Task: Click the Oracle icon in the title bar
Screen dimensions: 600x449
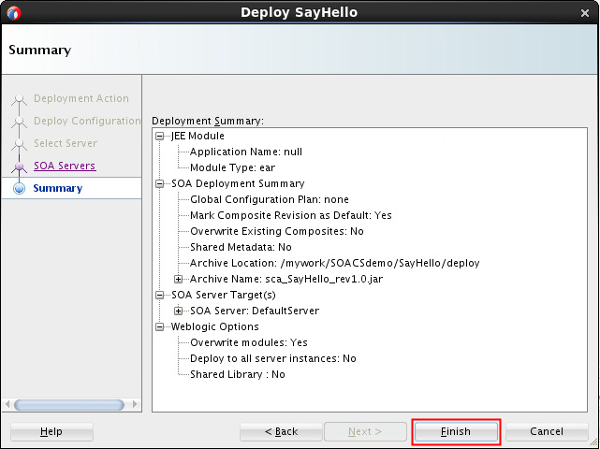Action: 13,13
